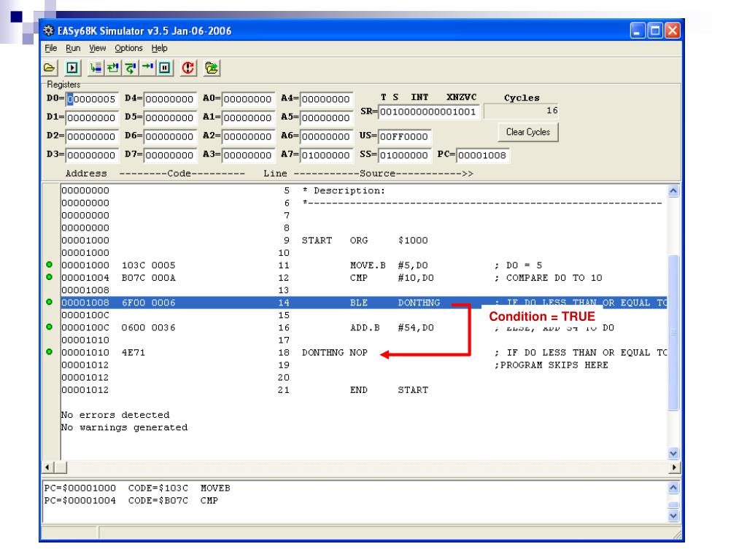Click log entry PC=$00001000 MOVEB

(x=137, y=488)
